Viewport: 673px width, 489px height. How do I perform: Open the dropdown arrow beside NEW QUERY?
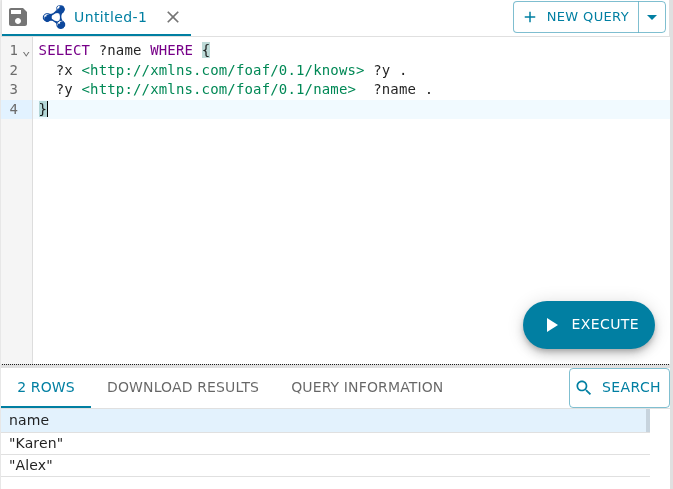click(x=652, y=17)
